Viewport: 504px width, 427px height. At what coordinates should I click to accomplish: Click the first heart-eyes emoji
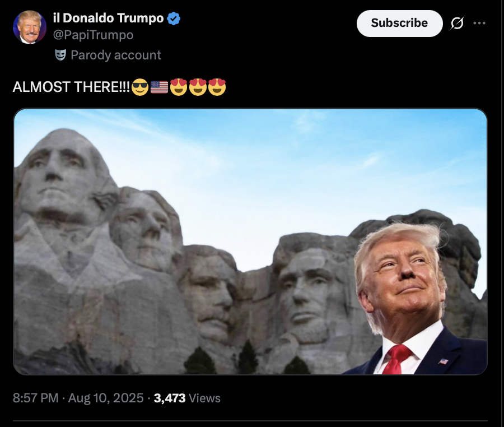179,87
